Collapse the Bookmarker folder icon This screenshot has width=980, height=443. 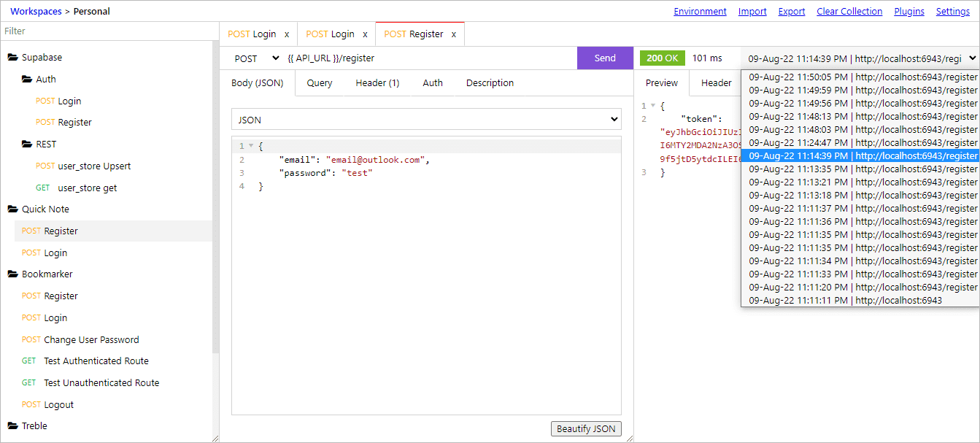click(x=12, y=274)
